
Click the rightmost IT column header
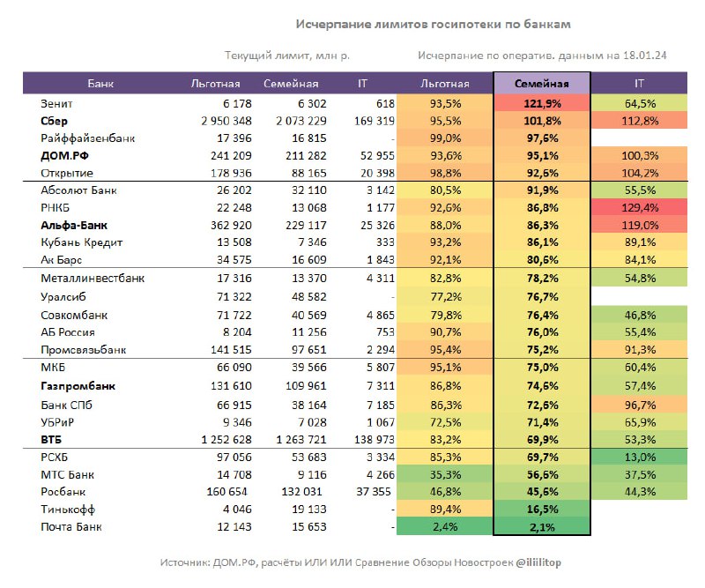tap(639, 84)
